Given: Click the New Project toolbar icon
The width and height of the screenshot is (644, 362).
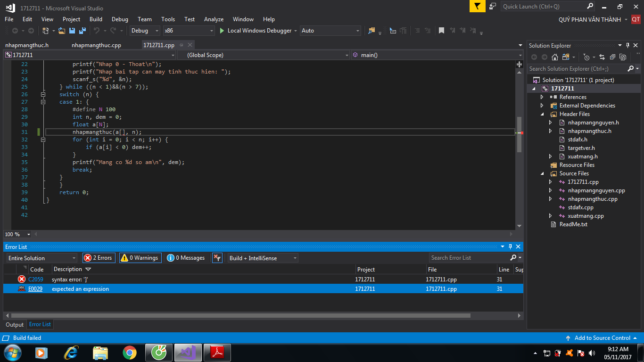Looking at the screenshot, I should pyautogui.click(x=45, y=31).
